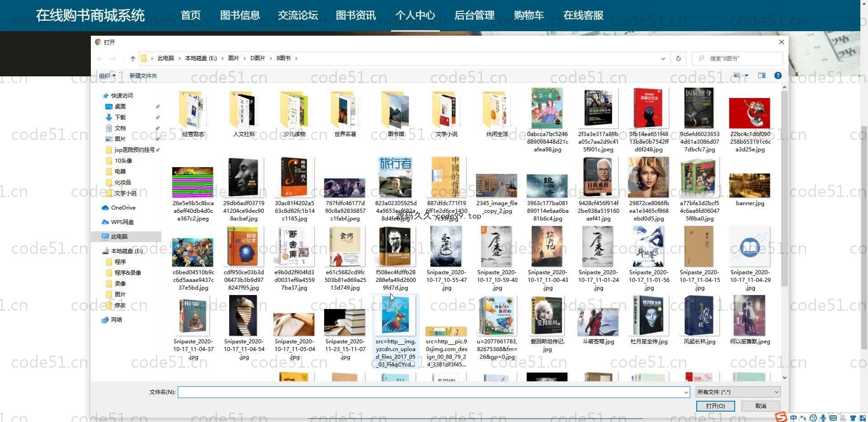Click the 打开(O) button
Viewport: 868px width, 422px height.
715,406
